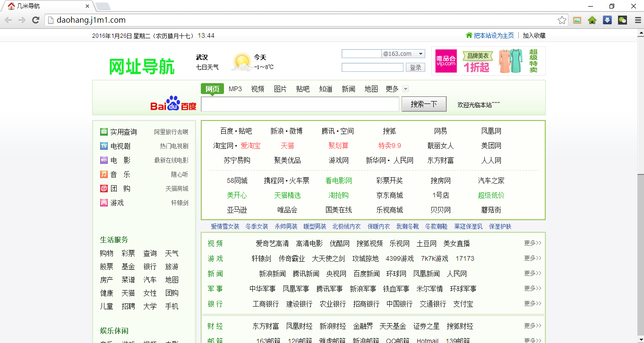Open 电影 via the HD movie icon
Screen dimensions: 644x343
104,160
